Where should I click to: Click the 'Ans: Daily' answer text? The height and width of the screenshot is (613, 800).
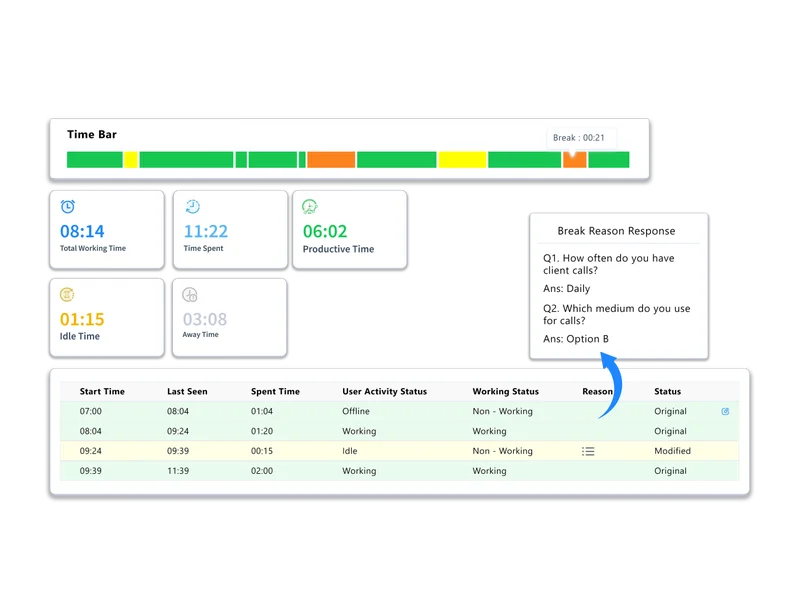coord(566,289)
